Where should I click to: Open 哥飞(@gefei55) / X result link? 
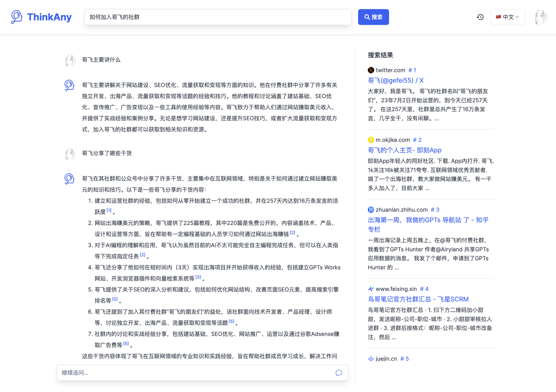click(395, 81)
